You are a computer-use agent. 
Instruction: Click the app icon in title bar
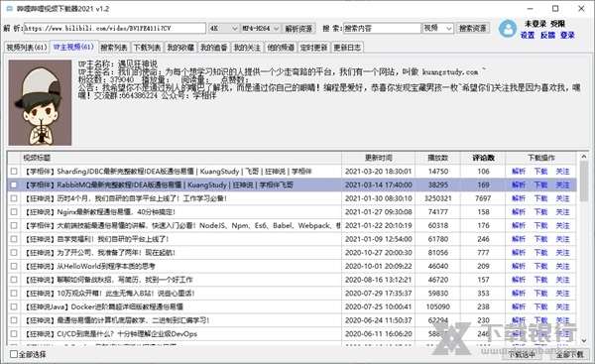[x=10, y=8]
